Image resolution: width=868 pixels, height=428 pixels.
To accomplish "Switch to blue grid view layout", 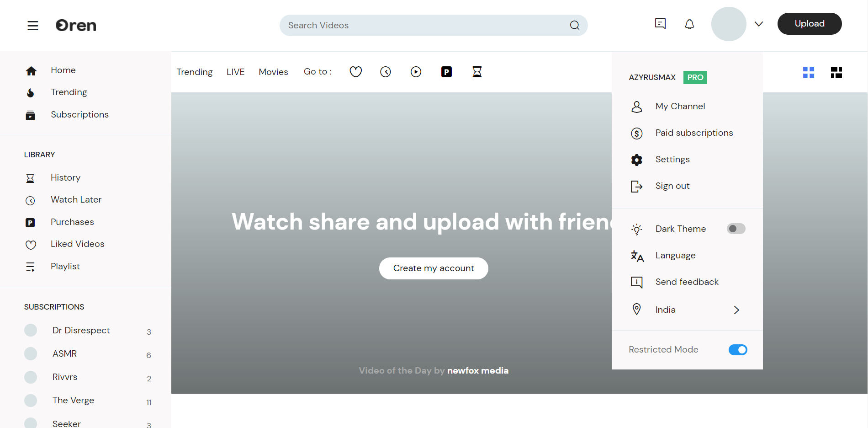I will [x=808, y=72].
